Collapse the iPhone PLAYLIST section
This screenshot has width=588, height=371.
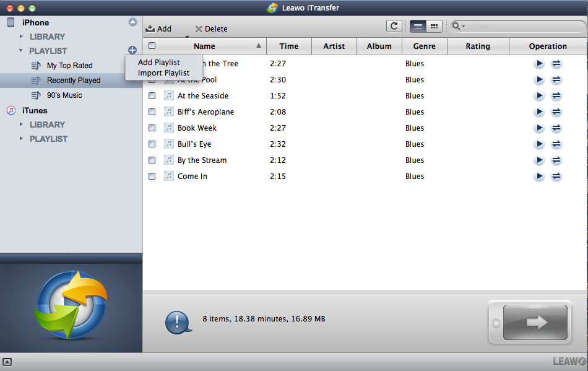[x=22, y=51]
